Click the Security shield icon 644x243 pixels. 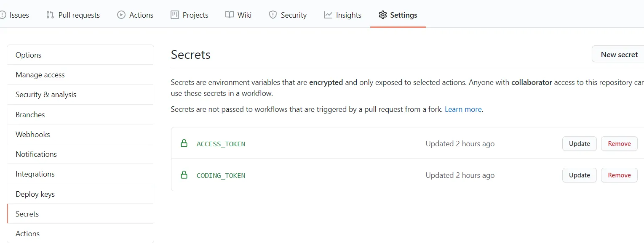click(273, 15)
